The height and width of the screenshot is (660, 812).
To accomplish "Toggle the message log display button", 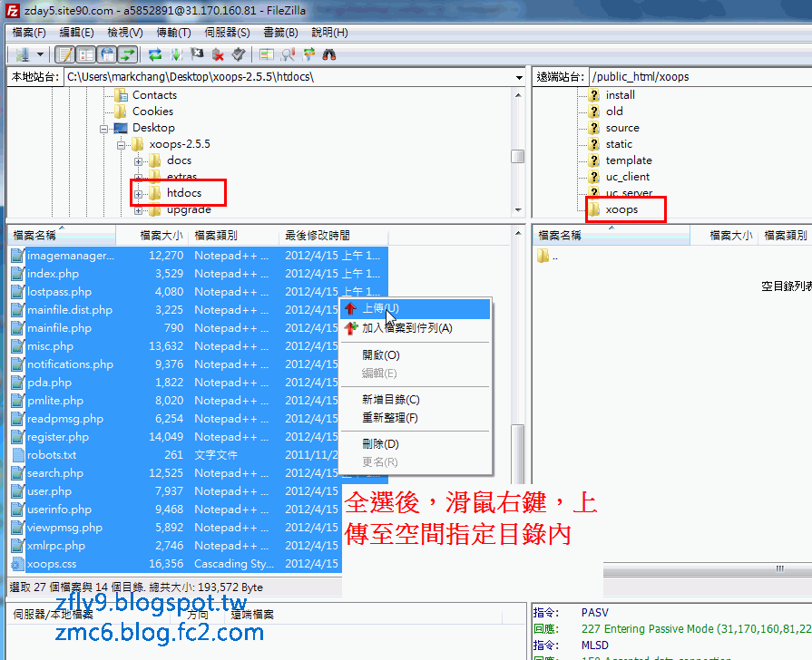I will click(x=65, y=54).
